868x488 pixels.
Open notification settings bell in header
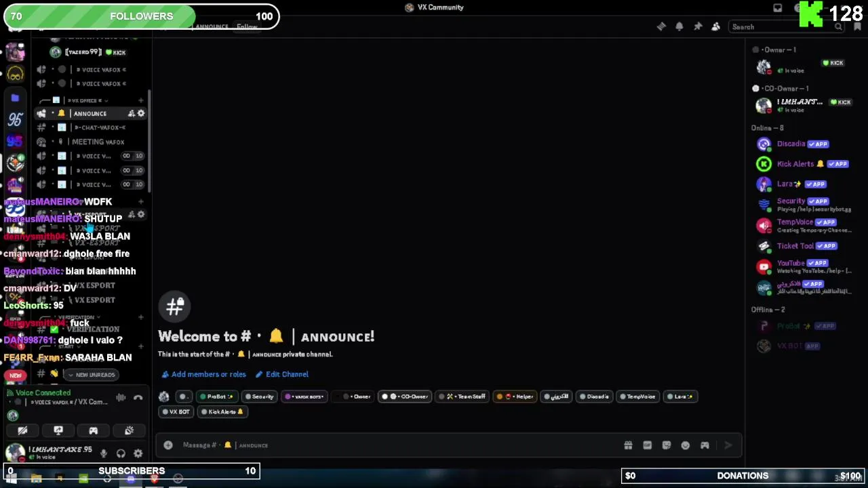[679, 26]
